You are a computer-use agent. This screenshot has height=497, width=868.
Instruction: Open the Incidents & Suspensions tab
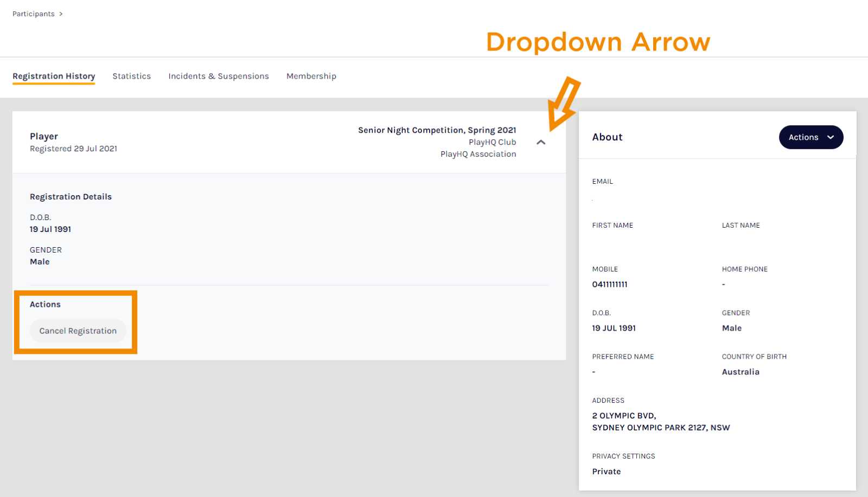[x=218, y=76]
